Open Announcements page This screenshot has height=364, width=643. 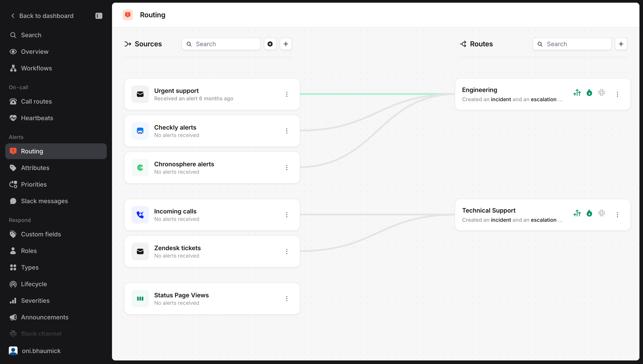[x=56, y=317]
